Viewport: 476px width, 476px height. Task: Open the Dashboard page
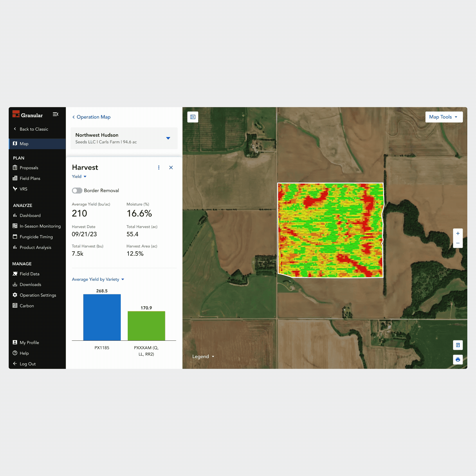30,215
